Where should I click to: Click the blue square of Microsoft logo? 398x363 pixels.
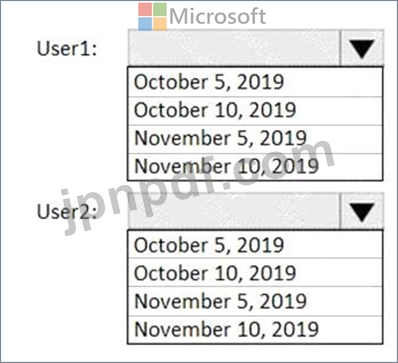[x=145, y=24]
